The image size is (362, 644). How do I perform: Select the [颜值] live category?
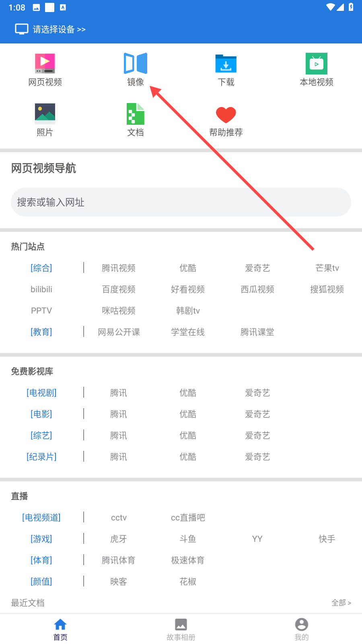click(41, 582)
